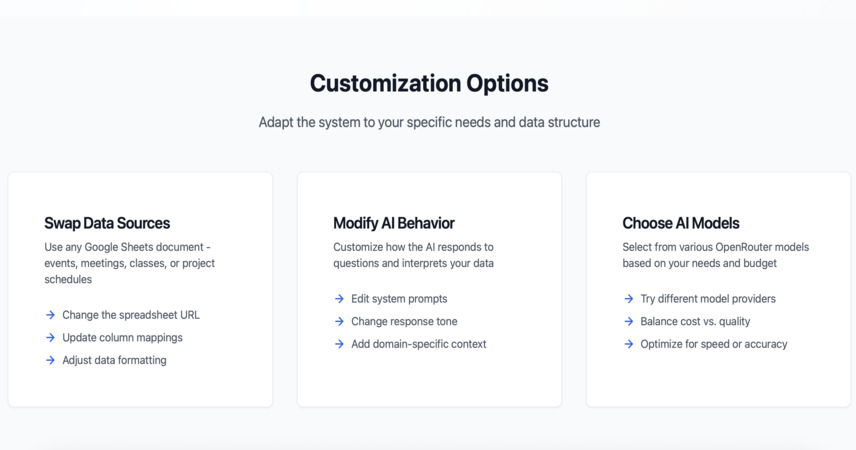The image size is (856, 450).
Task: Click arrow icon next to Edit system prompts
Action: coord(339,299)
